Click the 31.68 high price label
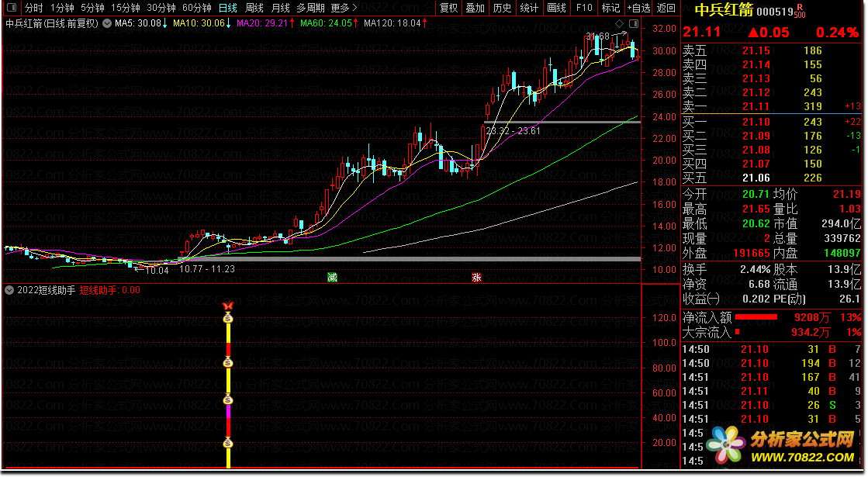 598,36
